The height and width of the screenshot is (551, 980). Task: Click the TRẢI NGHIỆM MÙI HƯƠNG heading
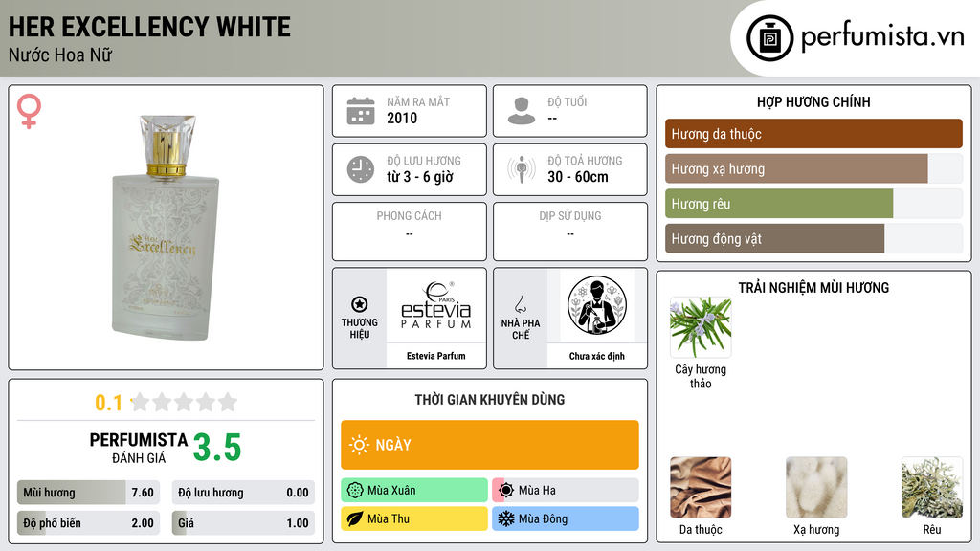(813, 287)
